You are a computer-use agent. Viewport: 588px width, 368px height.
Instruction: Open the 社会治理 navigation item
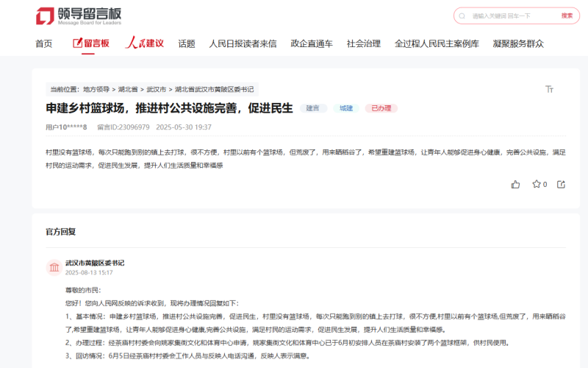(x=364, y=44)
